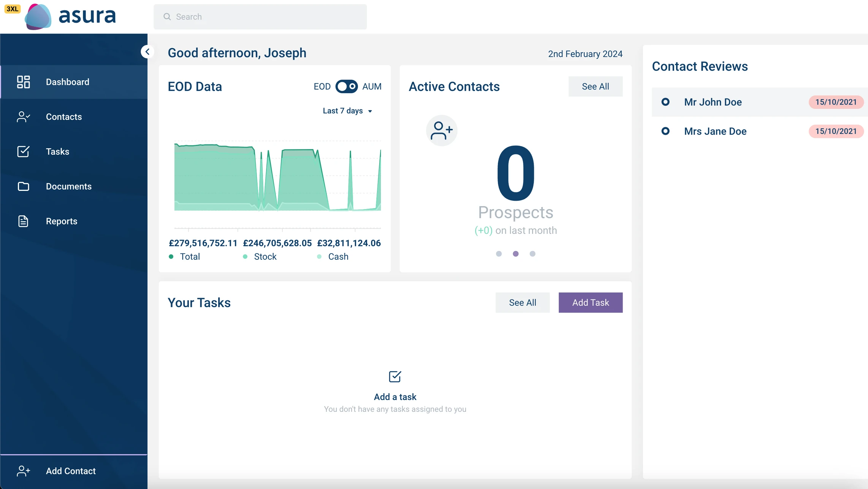The height and width of the screenshot is (489, 868).
Task: Click the Total legend entry
Action: click(x=184, y=257)
